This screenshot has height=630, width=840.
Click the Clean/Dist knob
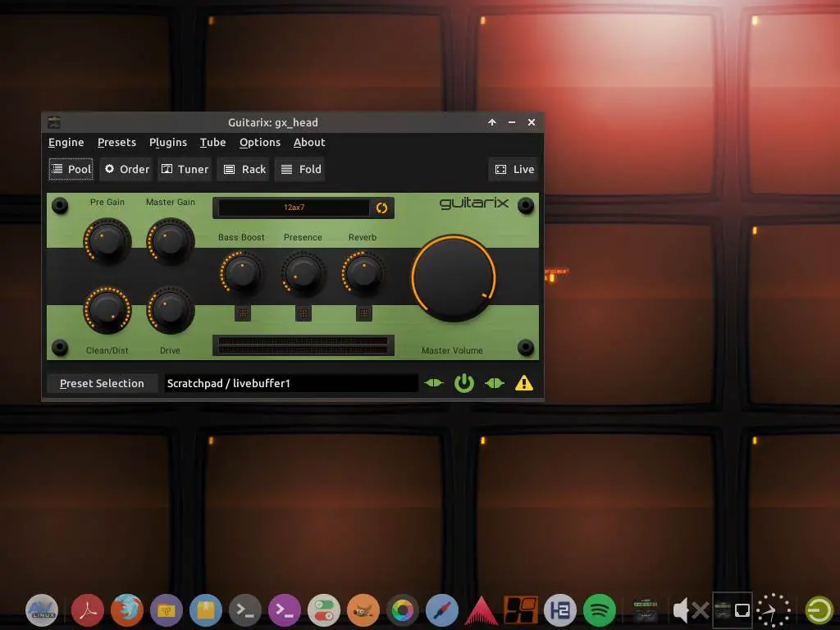[x=107, y=310]
